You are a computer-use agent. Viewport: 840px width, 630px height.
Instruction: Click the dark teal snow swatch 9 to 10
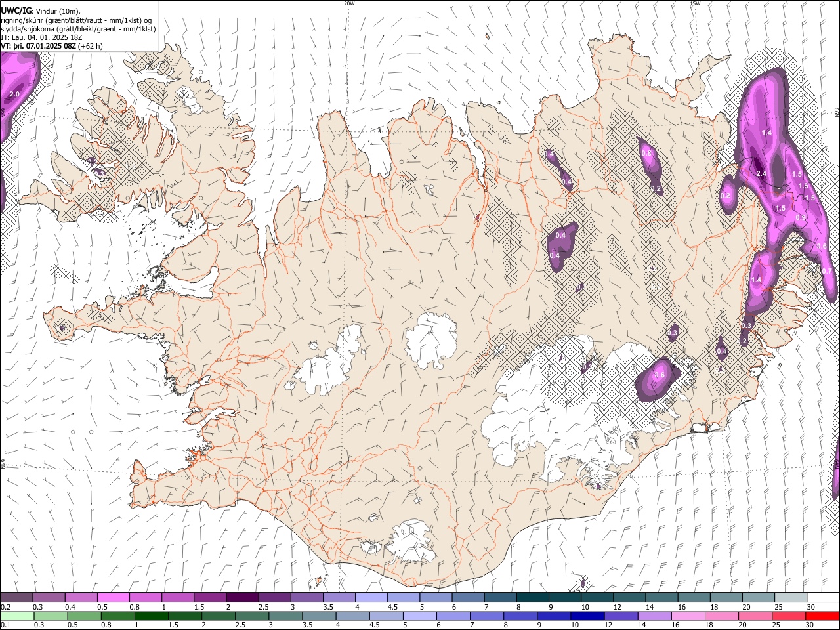click(x=565, y=597)
